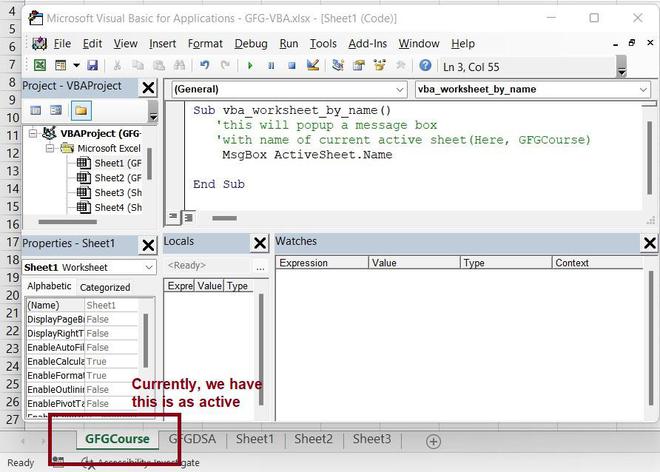660x472 pixels.
Task: Click the Break pause icon
Action: pyautogui.click(x=271, y=66)
